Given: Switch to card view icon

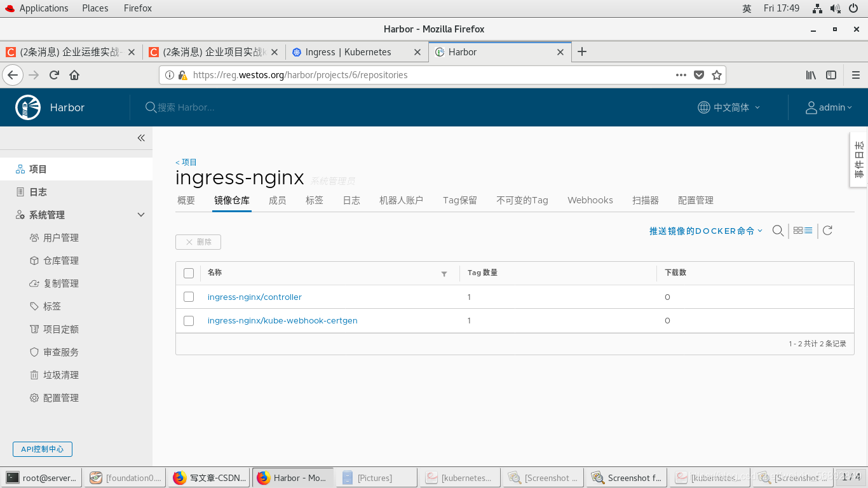Looking at the screenshot, I should [798, 231].
